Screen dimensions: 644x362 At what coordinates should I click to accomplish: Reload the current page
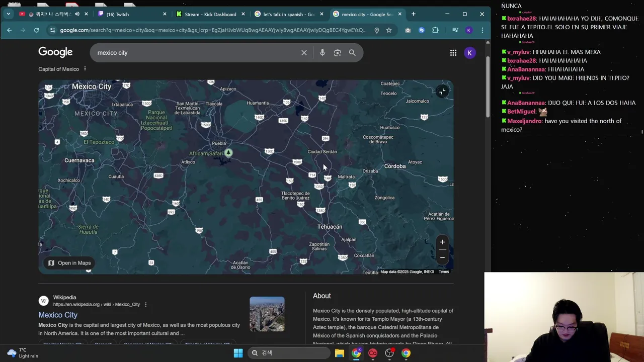tap(36, 30)
